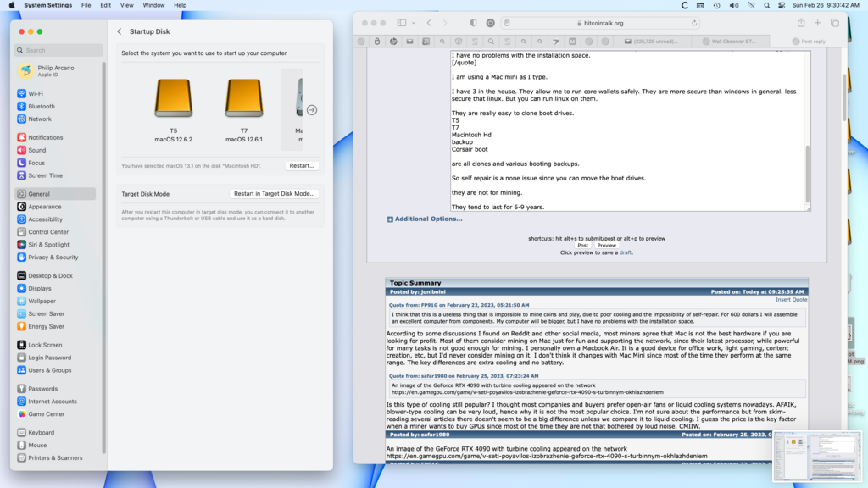Select the Post reply tab
Screen dimensions: 868x488
pyautogui.click(x=809, y=41)
